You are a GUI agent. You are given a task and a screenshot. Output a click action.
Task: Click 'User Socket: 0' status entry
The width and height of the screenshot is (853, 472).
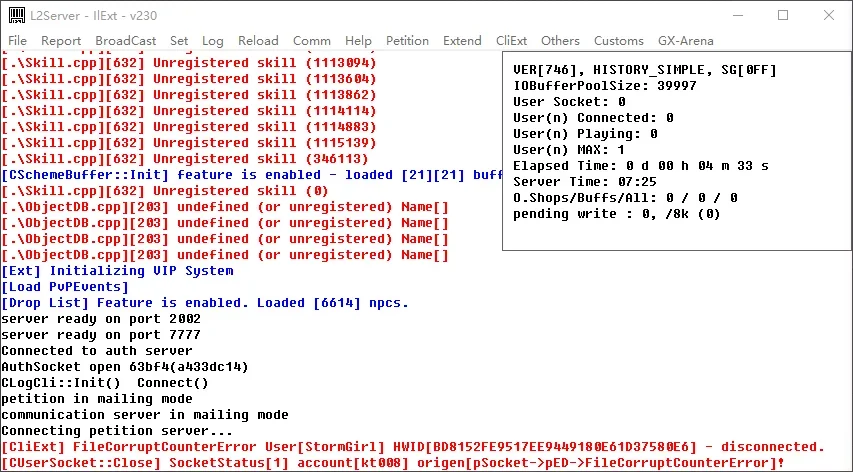coord(569,102)
